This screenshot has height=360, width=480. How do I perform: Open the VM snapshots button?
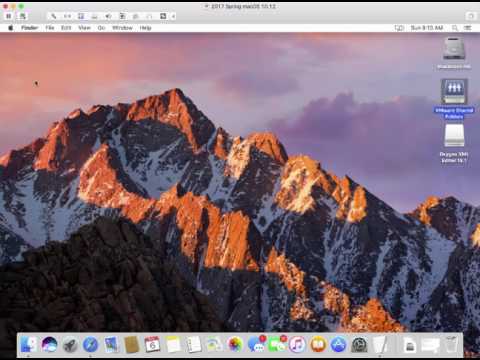tap(22, 16)
